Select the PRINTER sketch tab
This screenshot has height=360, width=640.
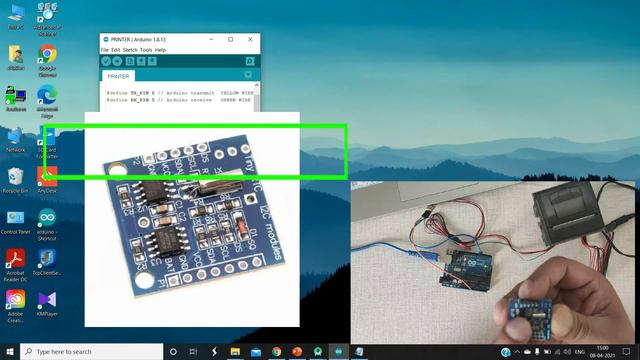tap(118, 76)
